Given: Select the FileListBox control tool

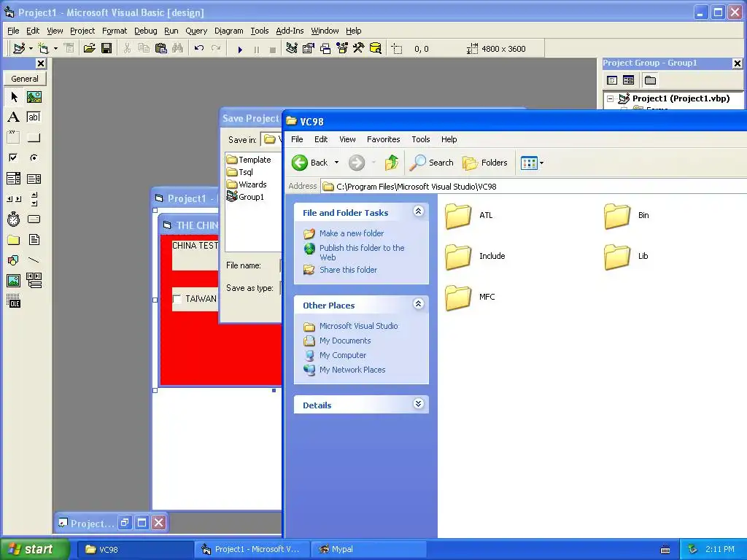Looking at the screenshot, I should pyautogui.click(x=34, y=239).
